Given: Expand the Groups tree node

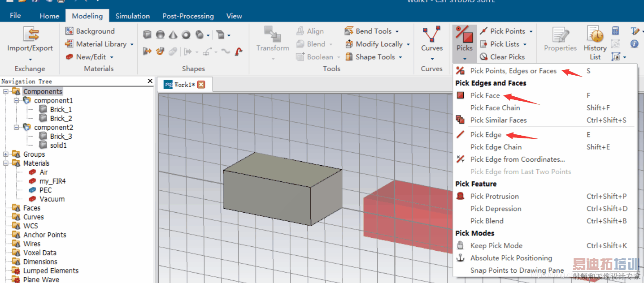Looking at the screenshot, I should tap(6, 154).
